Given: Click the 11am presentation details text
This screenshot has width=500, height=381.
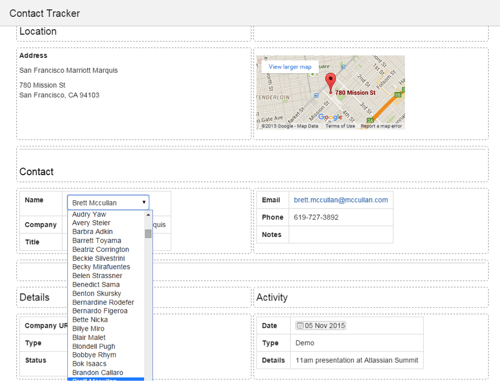Looking at the screenshot, I should (x=357, y=360).
